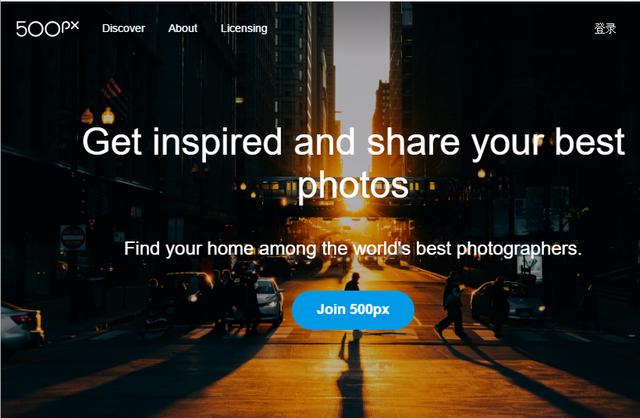Click the glowing street lamps at upper left
The image size is (640, 418).
[98, 116]
